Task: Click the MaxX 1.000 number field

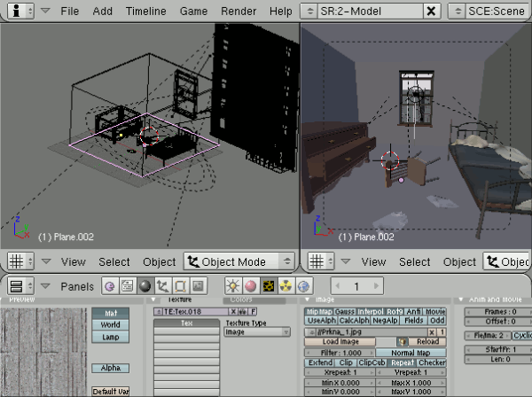Action: coord(411,383)
